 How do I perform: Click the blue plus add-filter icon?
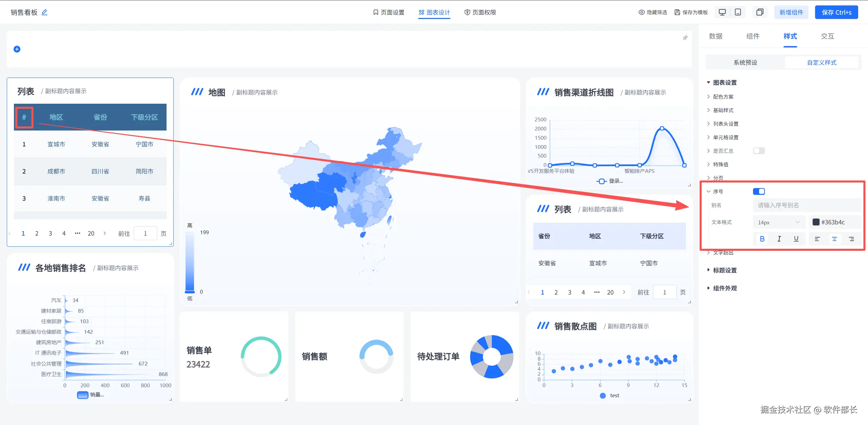[x=17, y=49]
